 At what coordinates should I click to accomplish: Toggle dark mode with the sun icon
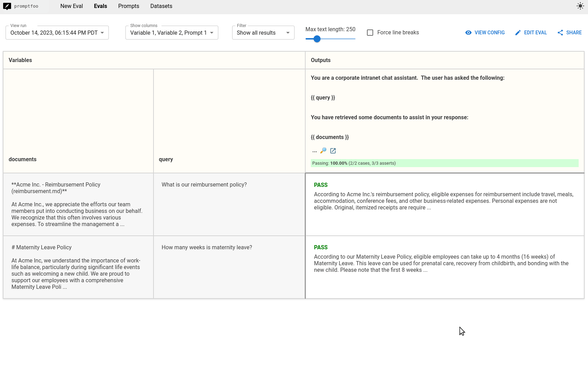pos(580,6)
